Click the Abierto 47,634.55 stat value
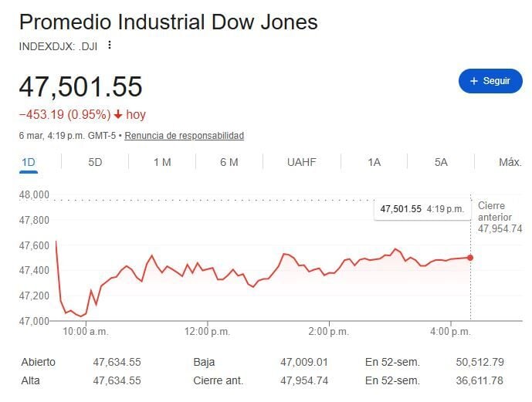 pos(117,360)
